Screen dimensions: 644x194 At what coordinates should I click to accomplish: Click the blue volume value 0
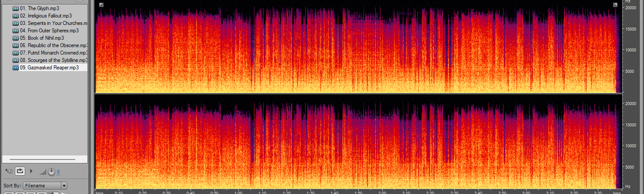58,172
